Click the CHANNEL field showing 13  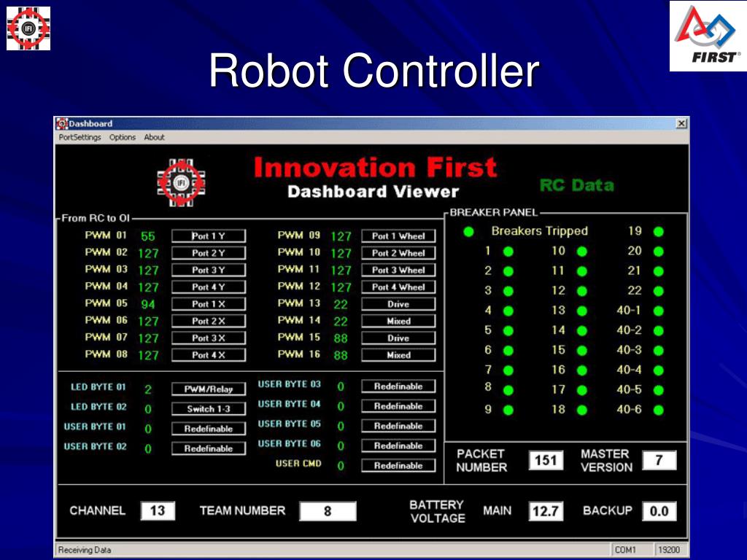158,511
